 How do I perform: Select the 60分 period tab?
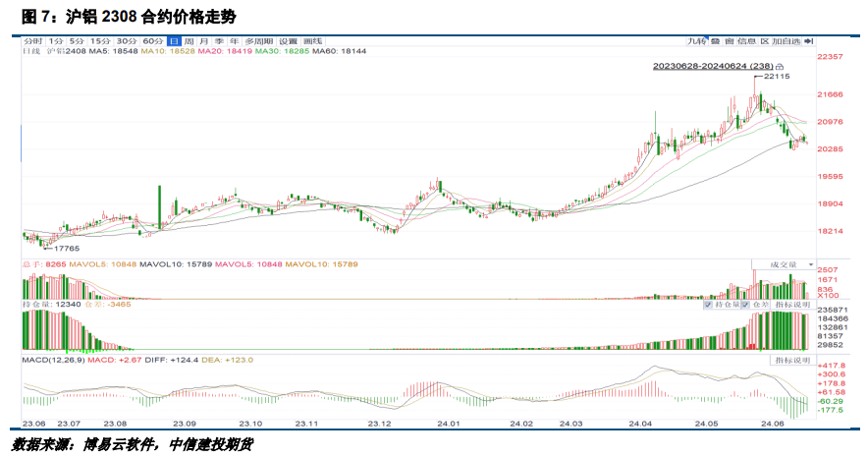[x=153, y=41]
